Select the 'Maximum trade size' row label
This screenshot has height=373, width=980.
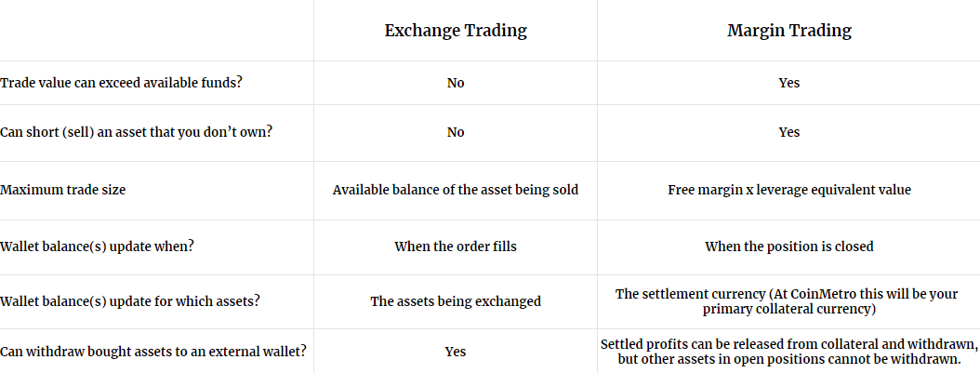pos(62,190)
